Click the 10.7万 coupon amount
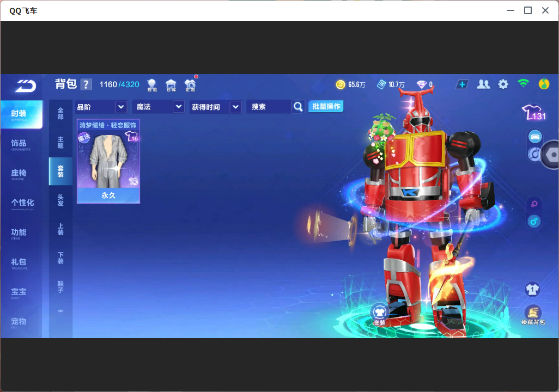The image size is (559, 392). pos(397,84)
